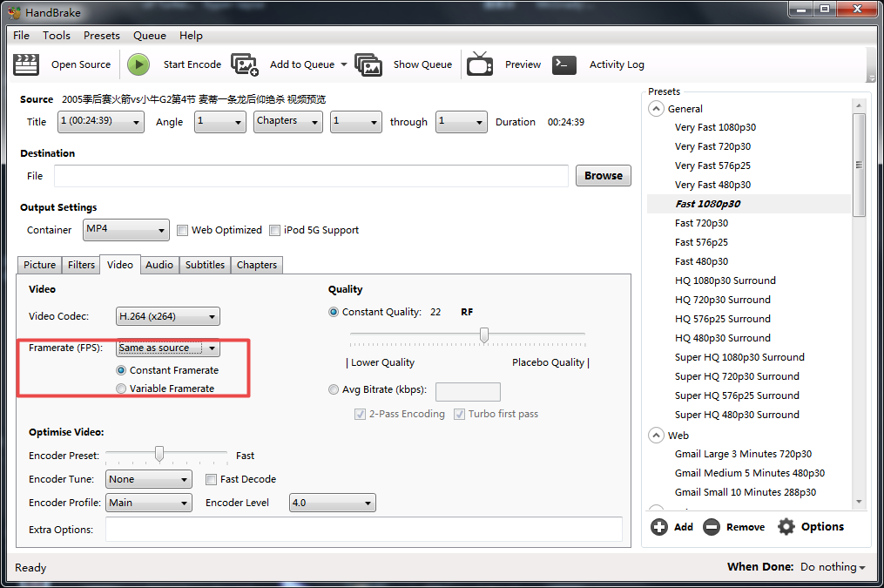Click the Open Source clapperboard icon
This screenshot has height=588, width=884.
tap(26, 64)
